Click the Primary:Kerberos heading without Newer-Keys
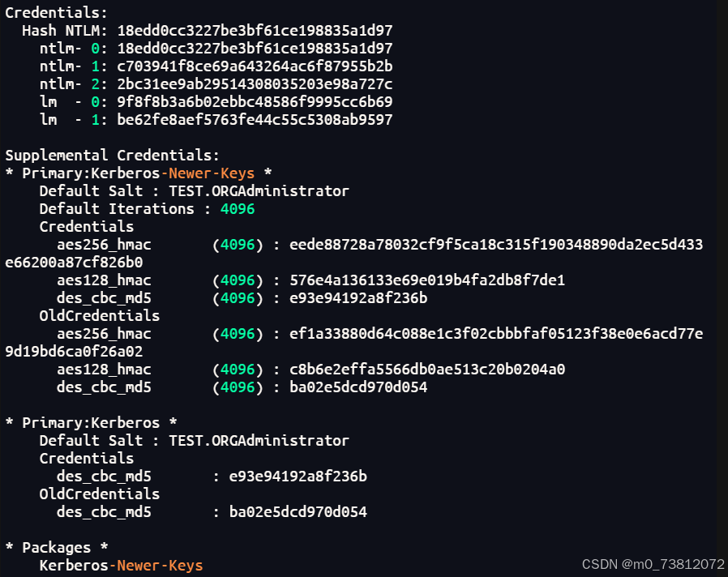 [91, 423]
